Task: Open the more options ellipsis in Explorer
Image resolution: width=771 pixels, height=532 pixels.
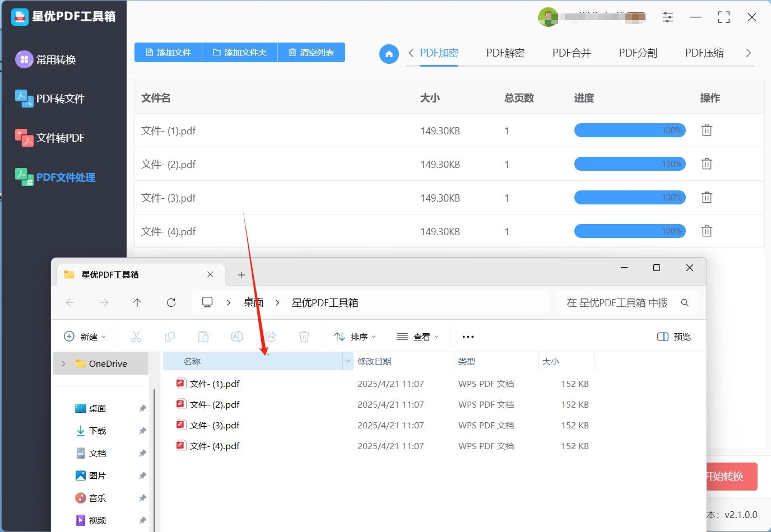Action: 468,337
